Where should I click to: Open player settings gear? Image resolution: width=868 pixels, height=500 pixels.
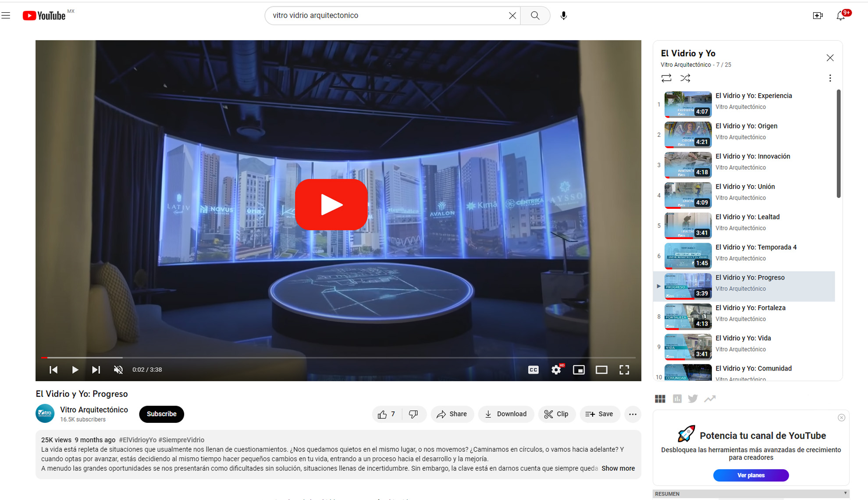(556, 370)
